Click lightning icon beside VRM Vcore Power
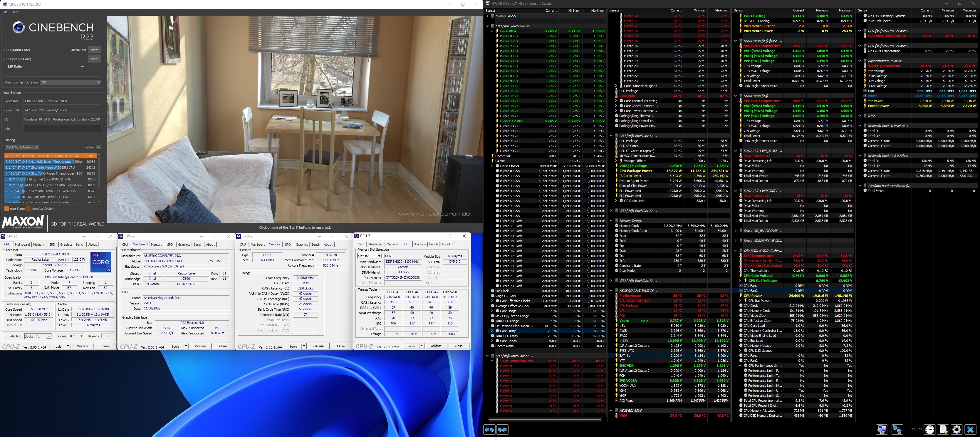The height and width of the screenshot is (437, 980). tap(741, 31)
